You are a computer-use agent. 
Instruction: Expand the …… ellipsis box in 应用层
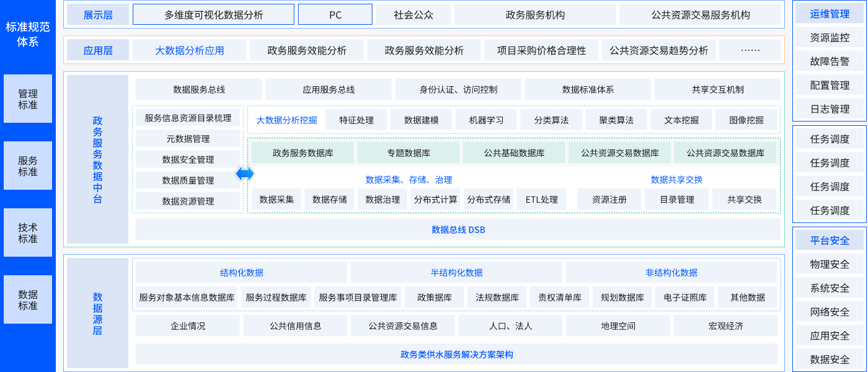coord(750,50)
